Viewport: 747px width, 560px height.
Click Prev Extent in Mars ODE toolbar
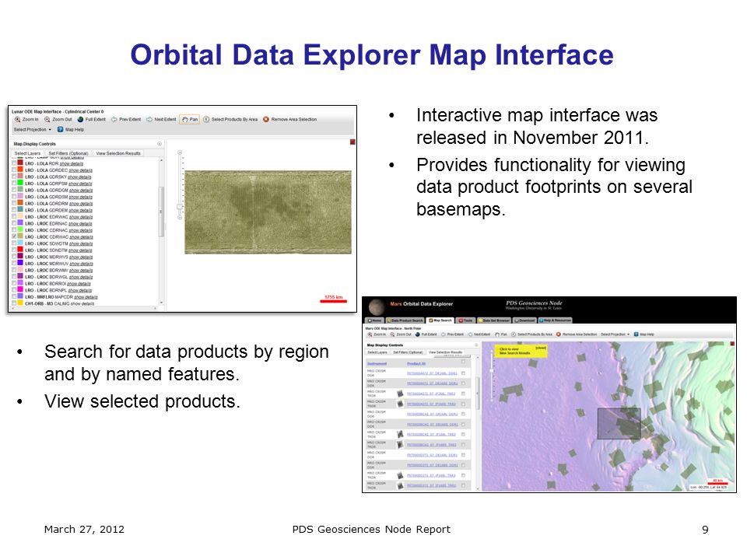pyautogui.click(x=453, y=334)
